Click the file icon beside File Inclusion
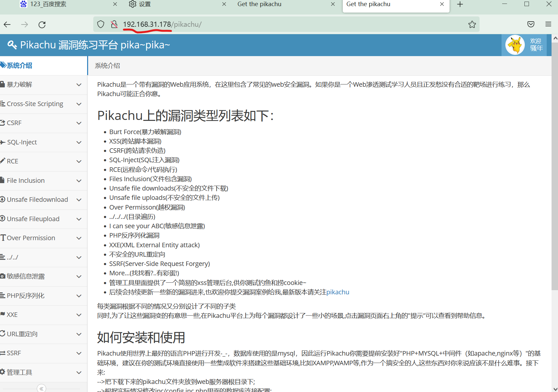 pyautogui.click(x=2, y=180)
